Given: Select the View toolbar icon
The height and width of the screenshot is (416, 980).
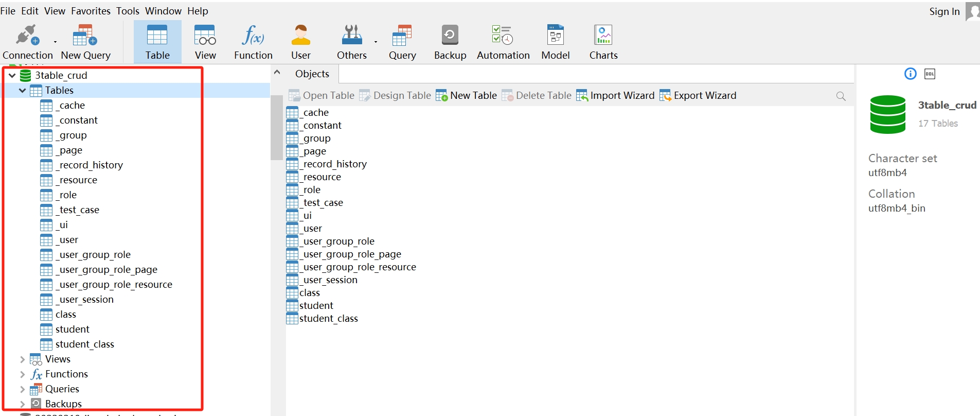Looking at the screenshot, I should pyautogui.click(x=205, y=36).
